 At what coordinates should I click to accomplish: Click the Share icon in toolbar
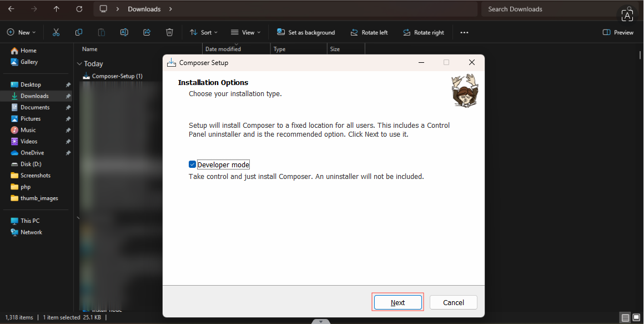pyautogui.click(x=147, y=32)
